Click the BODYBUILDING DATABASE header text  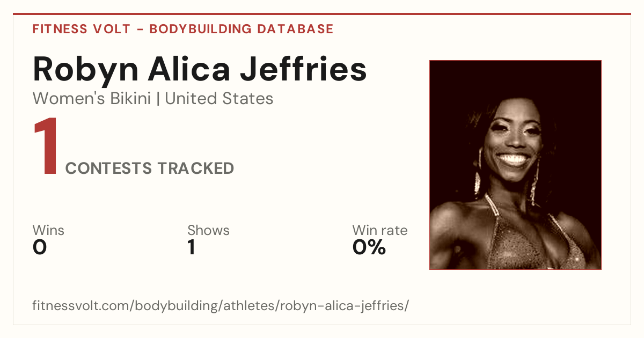[x=241, y=29]
